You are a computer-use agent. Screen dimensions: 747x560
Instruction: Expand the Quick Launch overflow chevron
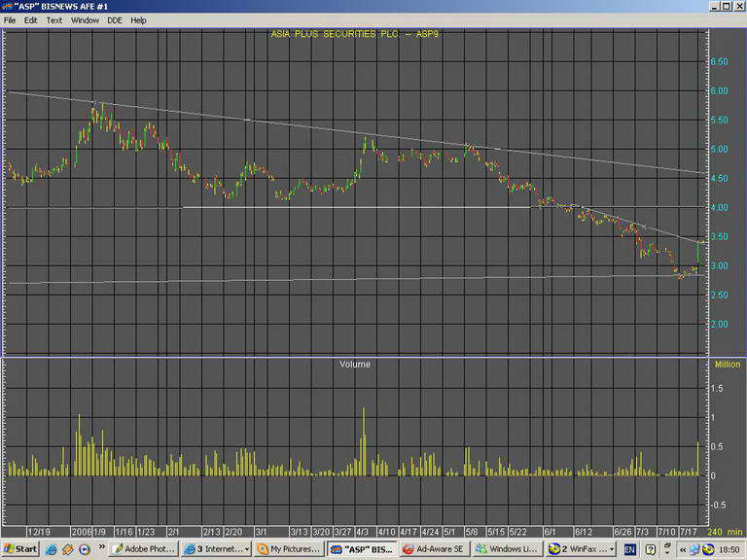[x=101, y=546]
